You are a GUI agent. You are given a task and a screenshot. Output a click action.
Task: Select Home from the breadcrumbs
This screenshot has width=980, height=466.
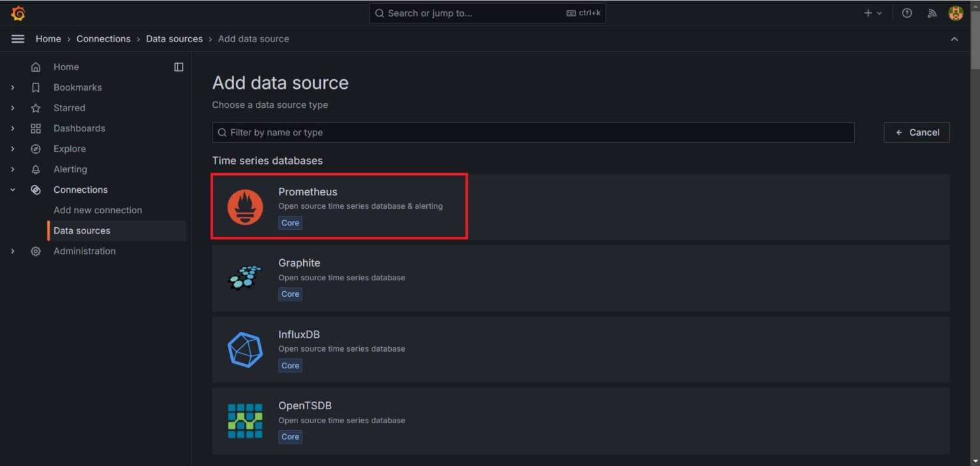(x=48, y=39)
